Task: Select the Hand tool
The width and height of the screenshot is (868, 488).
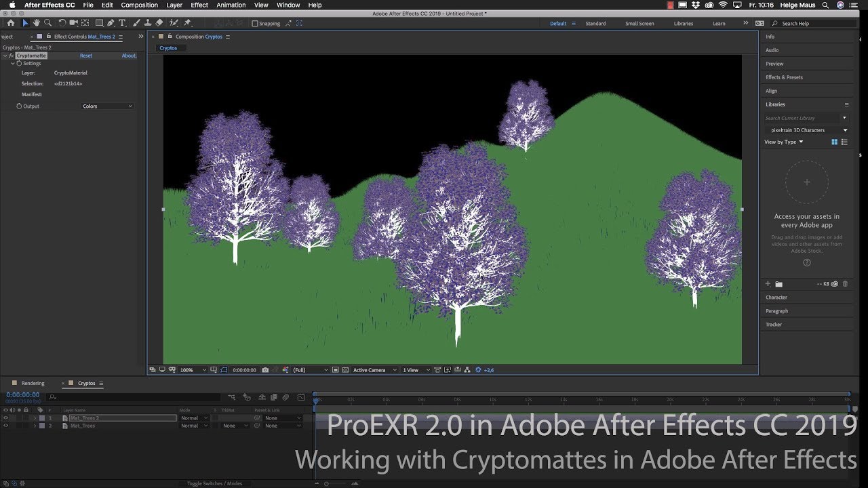Action: (37, 23)
